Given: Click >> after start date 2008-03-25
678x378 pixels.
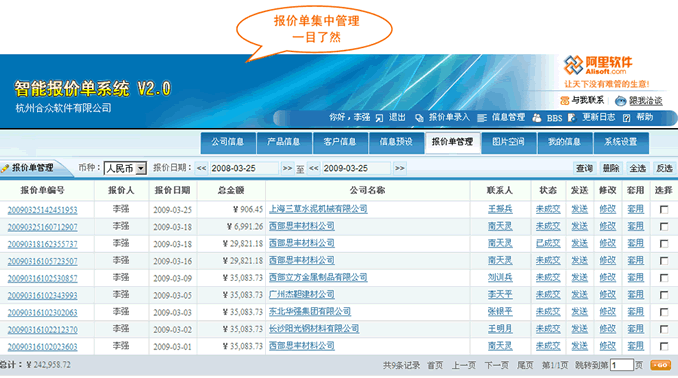Looking at the screenshot, I should tap(287, 168).
